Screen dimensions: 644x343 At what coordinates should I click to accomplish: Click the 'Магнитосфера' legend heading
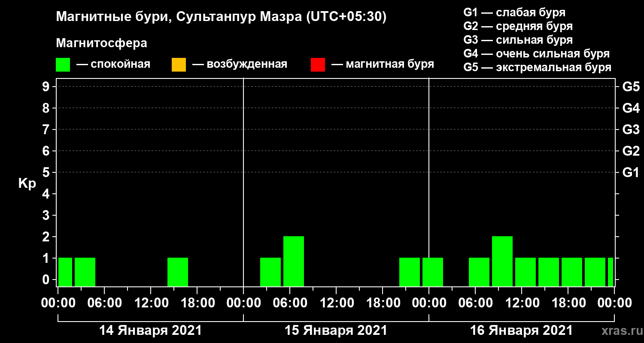pyautogui.click(x=101, y=43)
